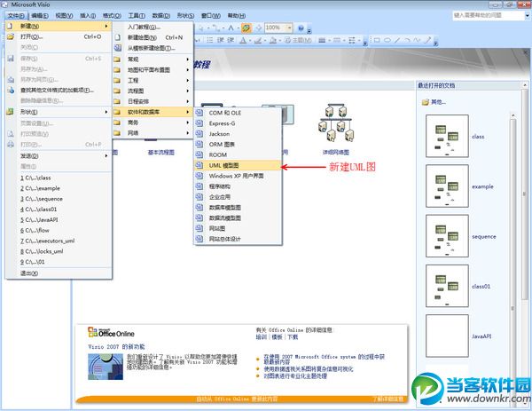Open the Tools (工具) menu
Image resolution: width=532 pixels, height=411 pixels.
[x=137, y=16]
